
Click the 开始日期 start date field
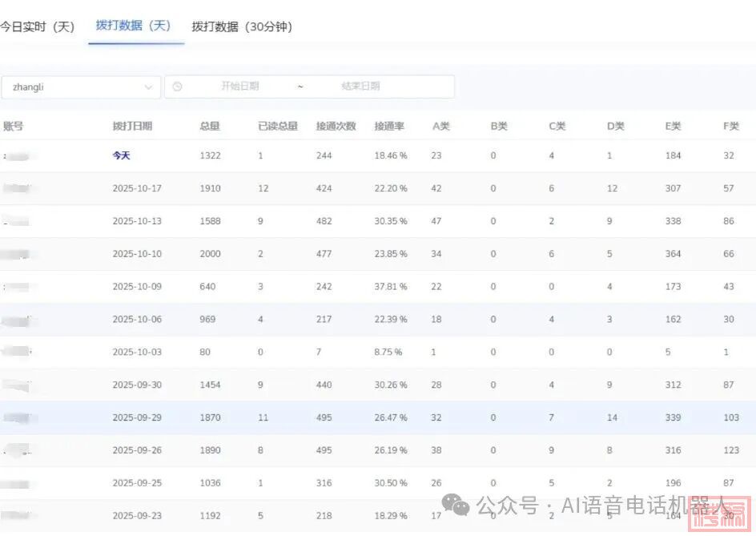point(239,87)
